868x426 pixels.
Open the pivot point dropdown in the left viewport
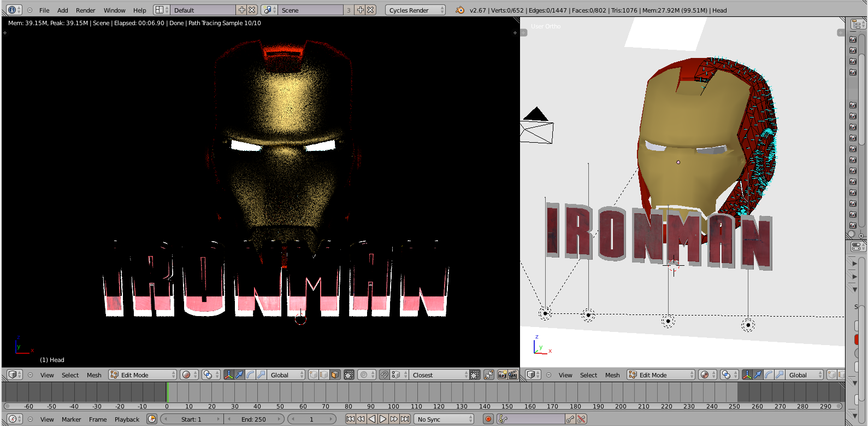210,375
